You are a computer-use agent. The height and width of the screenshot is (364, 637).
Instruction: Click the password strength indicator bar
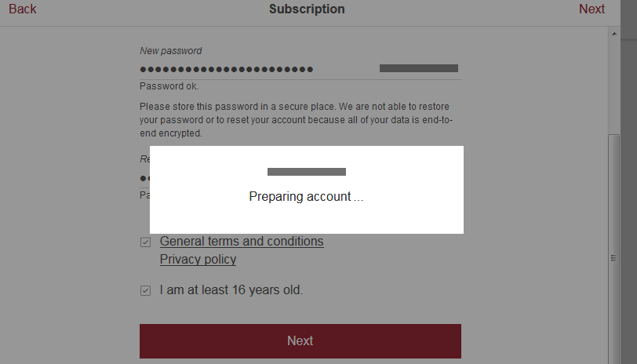tap(418, 68)
